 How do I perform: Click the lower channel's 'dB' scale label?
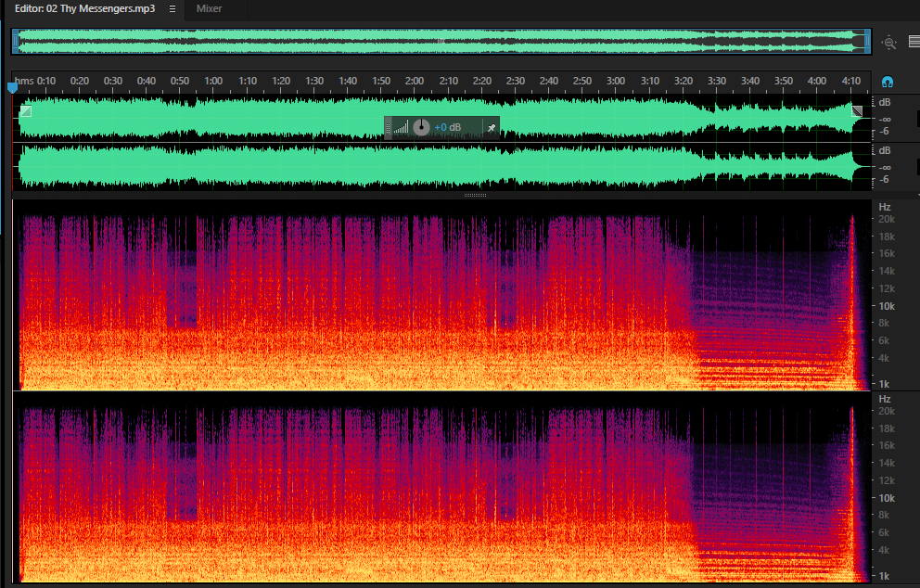click(x=885, y=150)
